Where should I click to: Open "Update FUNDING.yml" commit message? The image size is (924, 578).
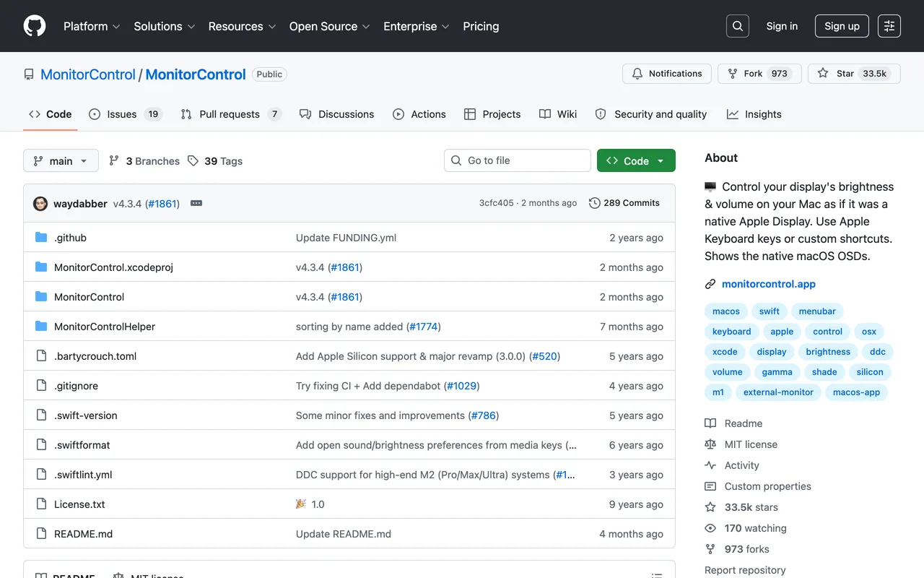point(346,238)
